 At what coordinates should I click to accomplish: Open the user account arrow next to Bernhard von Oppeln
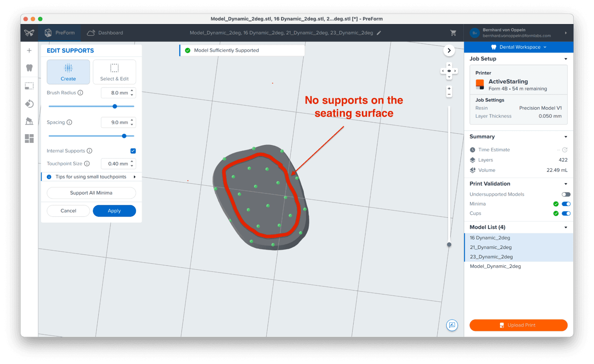[565, 33]
